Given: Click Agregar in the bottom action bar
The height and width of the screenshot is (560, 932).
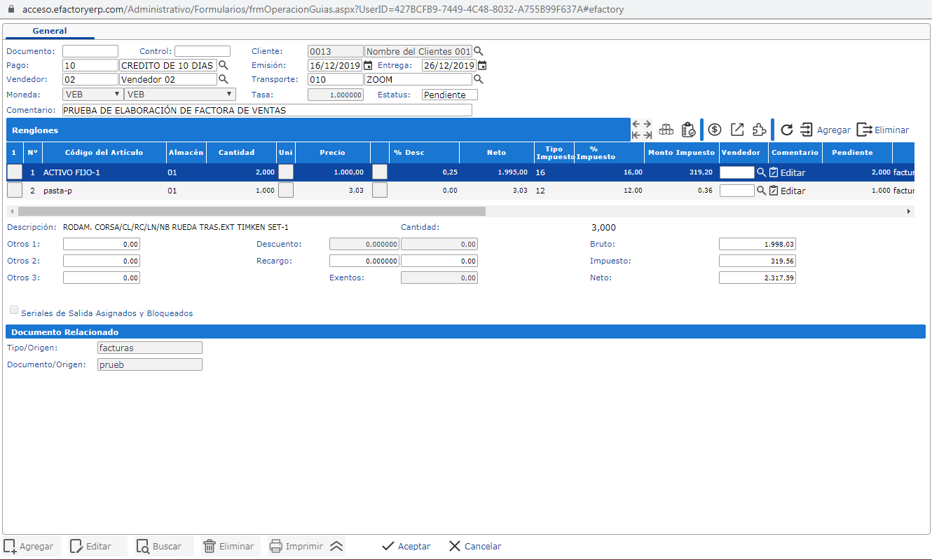Looking at the screenshot, I should (29, 547).
